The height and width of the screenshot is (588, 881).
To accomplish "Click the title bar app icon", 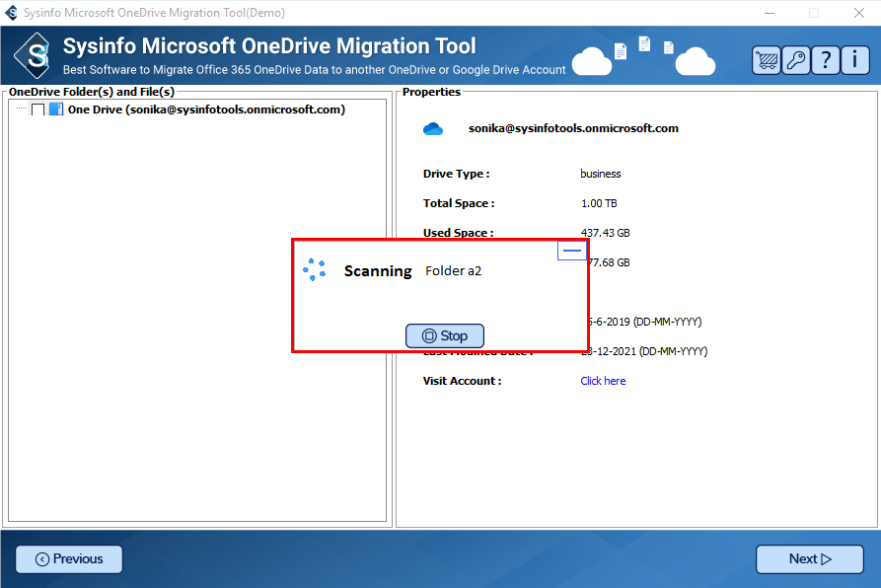I will coord(11,13).
